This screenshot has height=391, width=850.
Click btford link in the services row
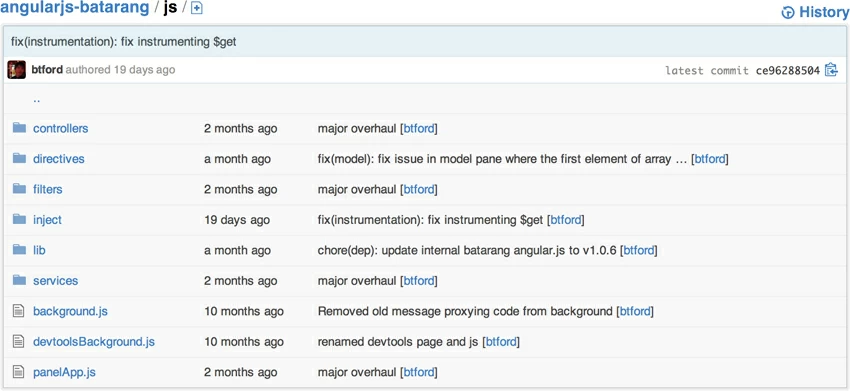(x=419, y=280)
